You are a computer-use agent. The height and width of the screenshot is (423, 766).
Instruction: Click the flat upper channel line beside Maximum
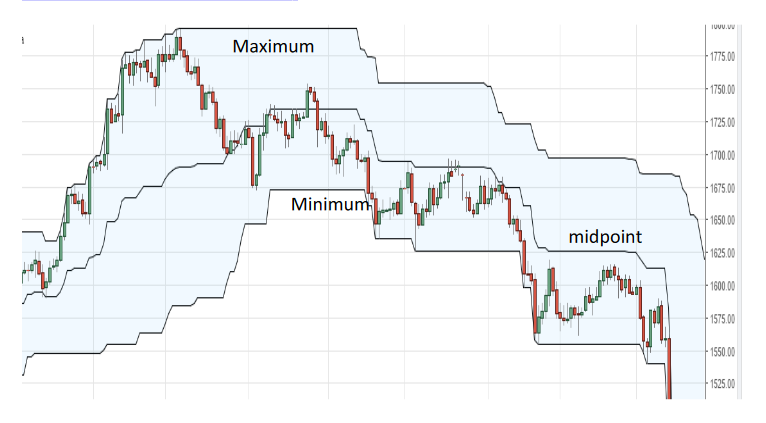click(x=268, y=29)
